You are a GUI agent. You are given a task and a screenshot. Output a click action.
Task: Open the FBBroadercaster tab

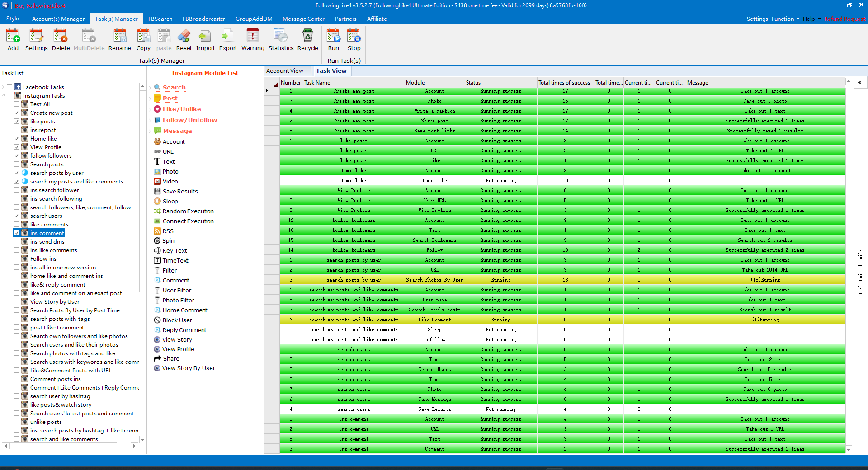pyautogui.click(x=203, y=19)
